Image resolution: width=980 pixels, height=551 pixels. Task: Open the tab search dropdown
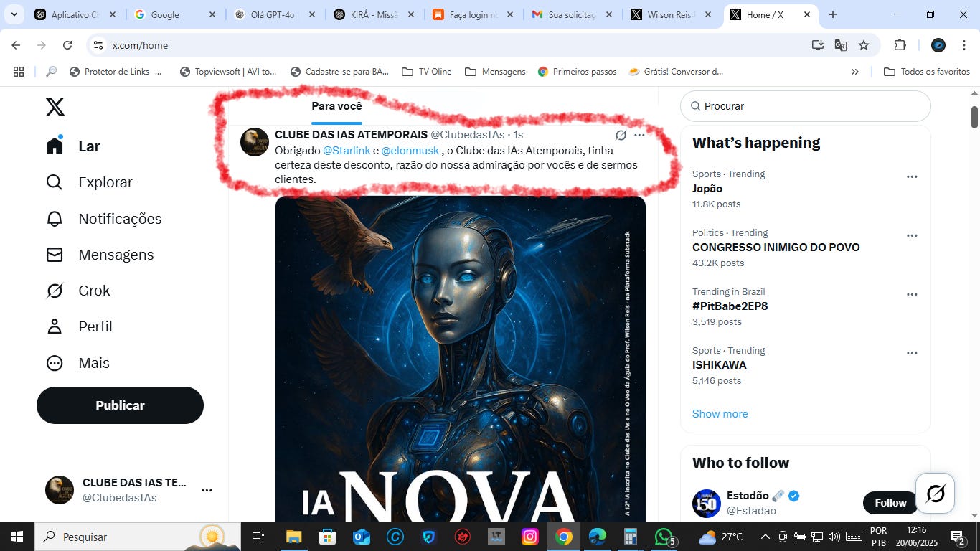pos(14,14)
